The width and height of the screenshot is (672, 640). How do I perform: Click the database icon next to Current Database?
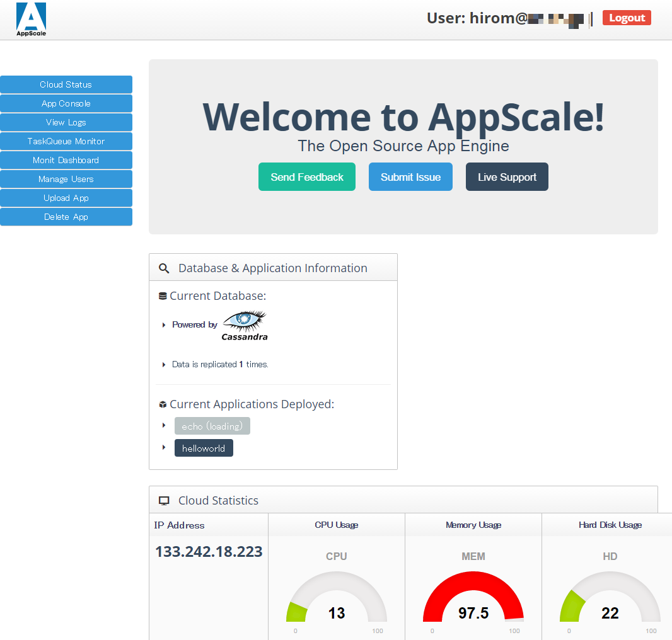coord(163,296)
